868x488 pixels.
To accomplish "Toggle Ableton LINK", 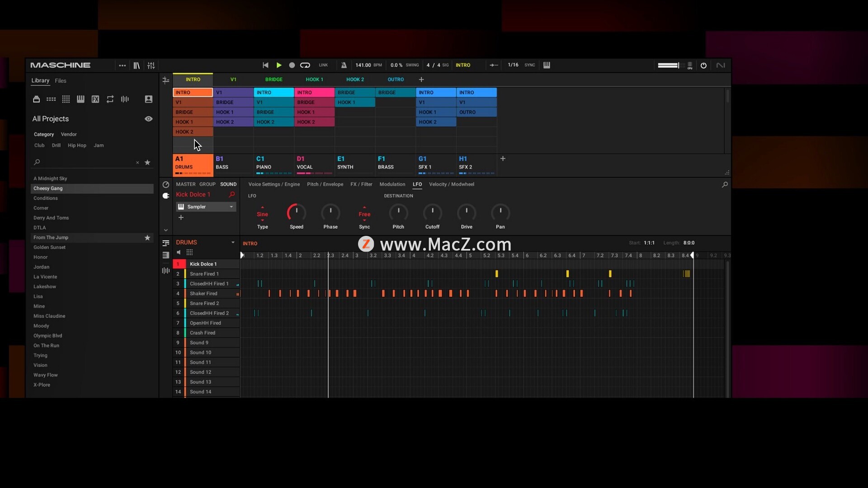I will tap(323, 65).
